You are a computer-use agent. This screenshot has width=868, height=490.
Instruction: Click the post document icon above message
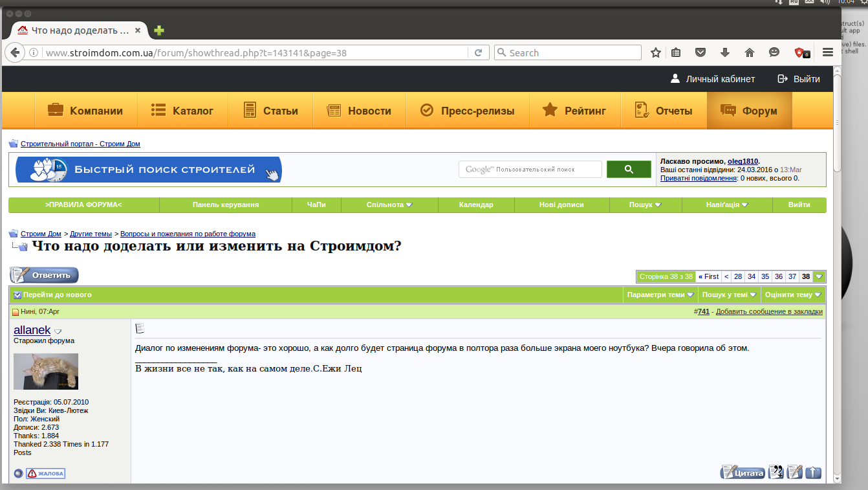click(140, 328)
